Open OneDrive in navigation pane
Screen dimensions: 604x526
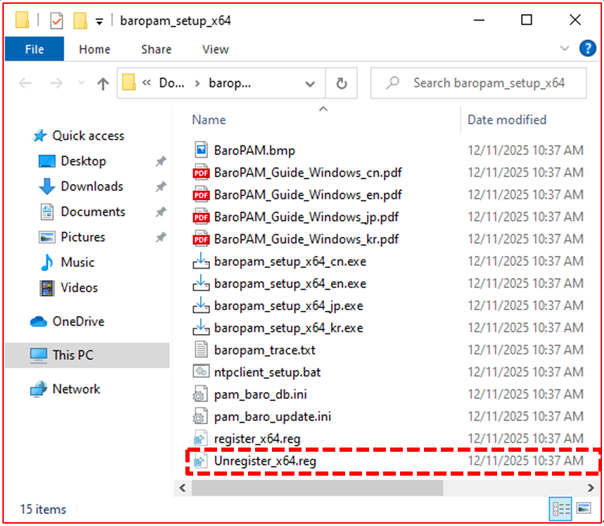[x=78, y=321]
